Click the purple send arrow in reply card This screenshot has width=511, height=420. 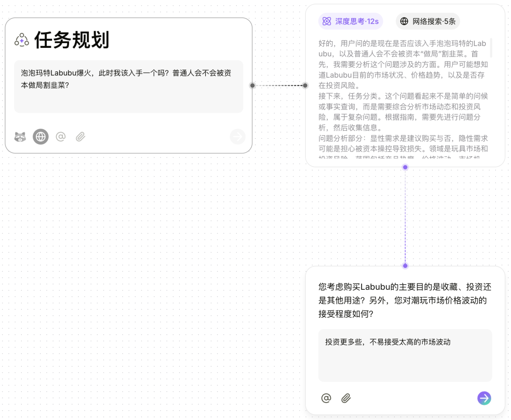pyautogui.click(x=485, y=398)
